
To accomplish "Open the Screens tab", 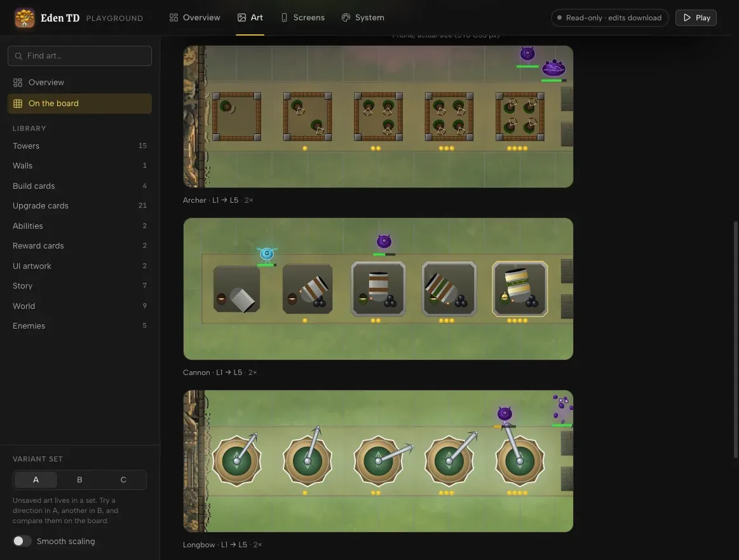I will pyautogui.click(x=303, y=17).
